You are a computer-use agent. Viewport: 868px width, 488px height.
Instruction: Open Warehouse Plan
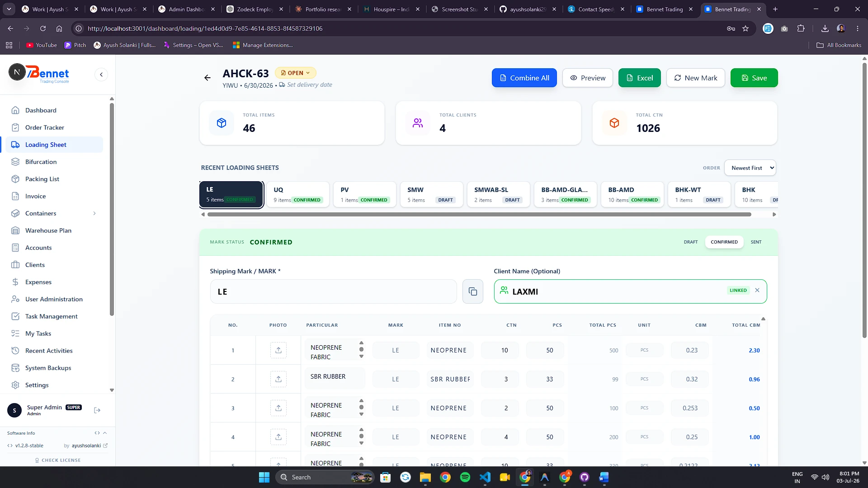(x=54, y=230)
